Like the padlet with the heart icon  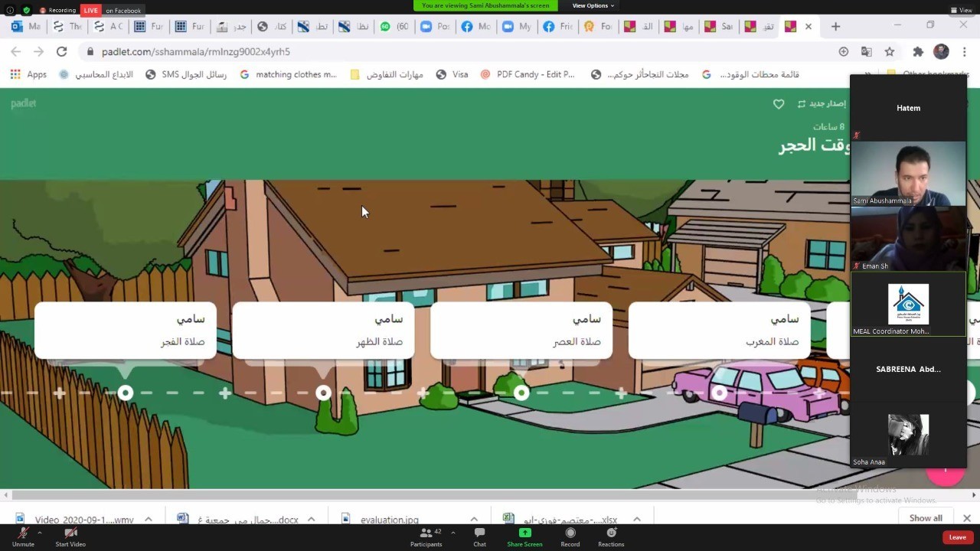pyautogui.click(x=779, y=104)
